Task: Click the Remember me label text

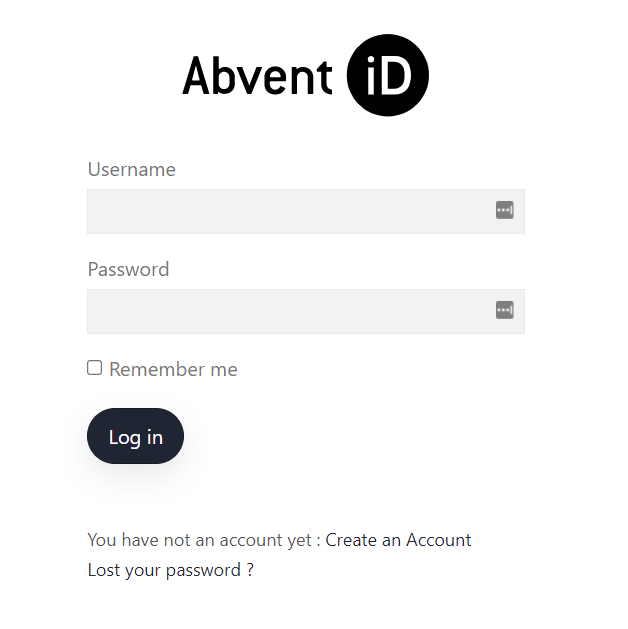Action: (x=173, y=369)
